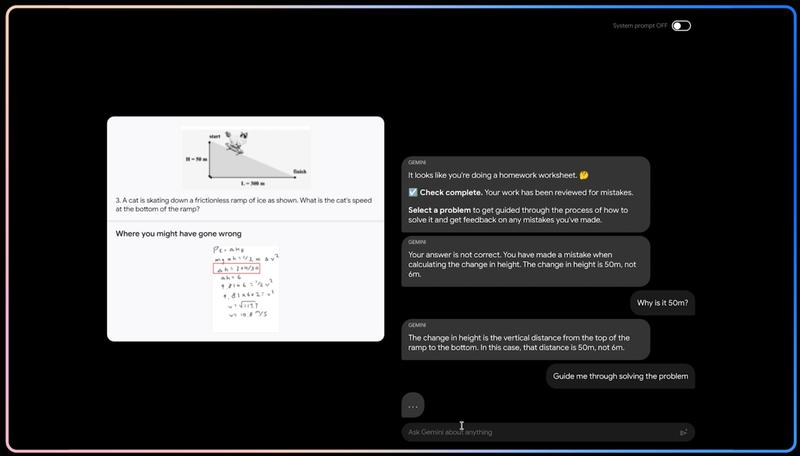Click the thinking face emoji in first message
The height and width of the screenshot is (456, 800).
click(584, 175)
